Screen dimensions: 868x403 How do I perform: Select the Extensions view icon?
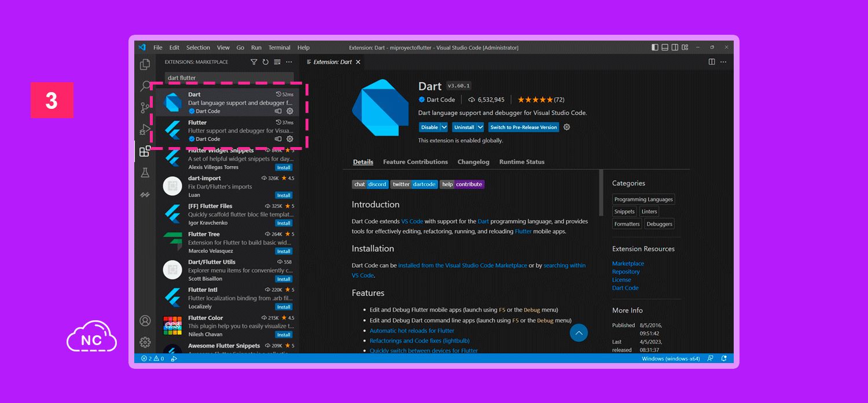click(x=145, y=152)
